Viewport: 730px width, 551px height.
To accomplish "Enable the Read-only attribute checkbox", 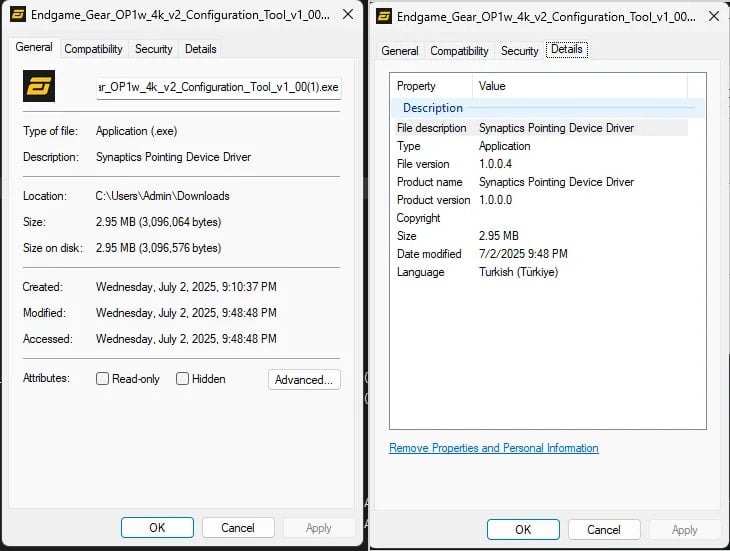I will pos(103,379).
